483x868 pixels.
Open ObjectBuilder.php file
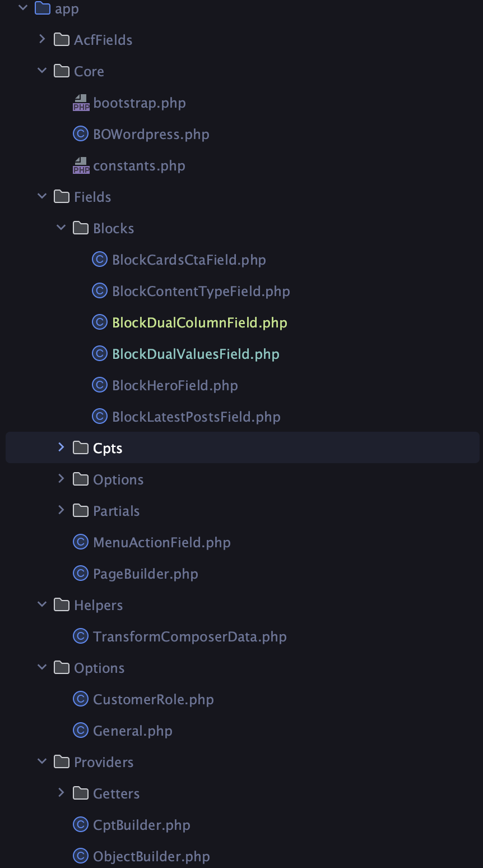pos(151,856)
